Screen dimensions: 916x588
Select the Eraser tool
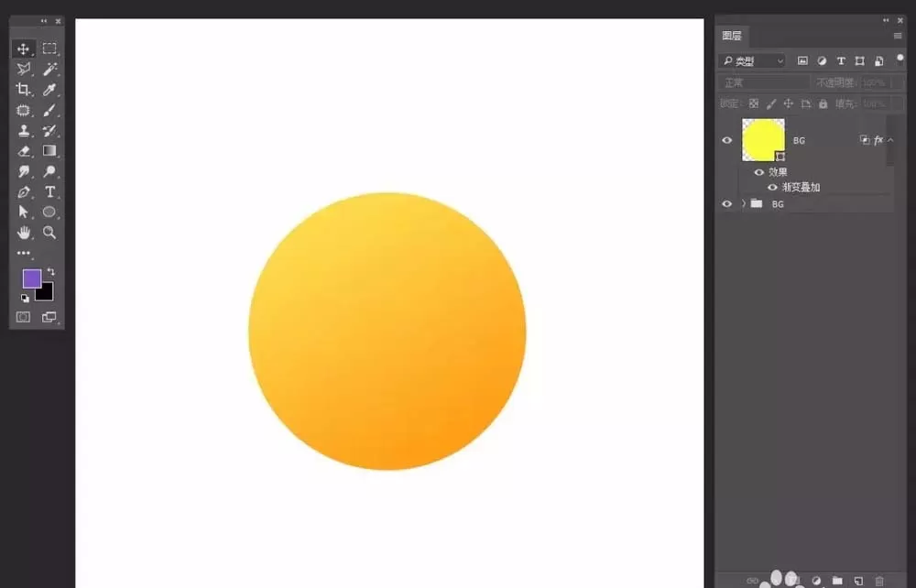tap(24, 150)
